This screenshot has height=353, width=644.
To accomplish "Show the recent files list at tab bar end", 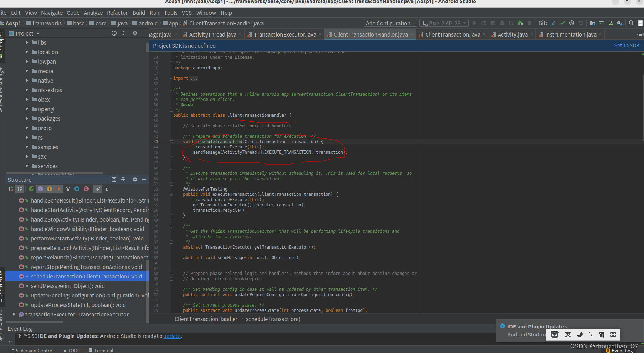I will click(x=639, y=34).
